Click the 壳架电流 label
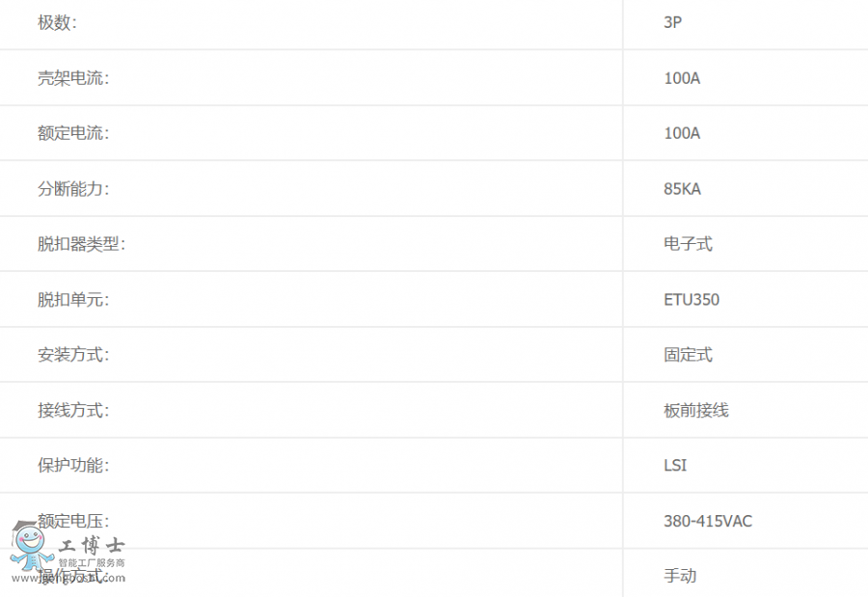The height and width of the screenshot is (597, 868). (73, 78)
